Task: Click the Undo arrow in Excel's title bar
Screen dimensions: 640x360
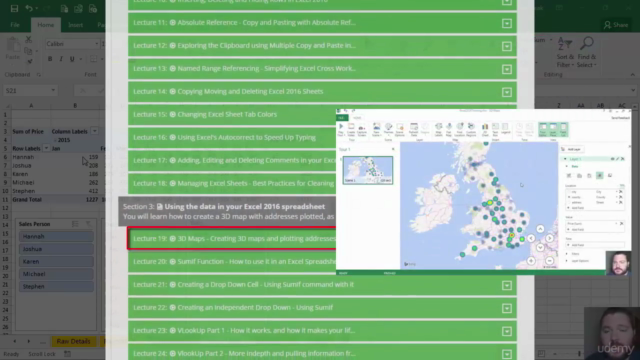Action: click(29, 9)
